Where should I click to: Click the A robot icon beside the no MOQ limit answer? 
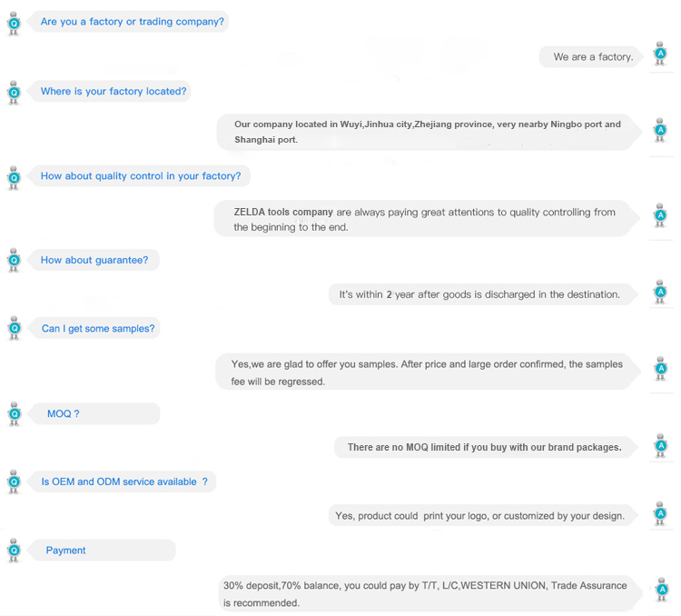[661, 446]
